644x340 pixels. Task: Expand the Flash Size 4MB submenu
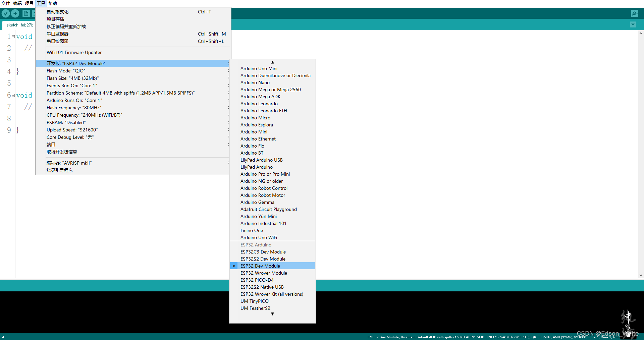tap(133, 78)
